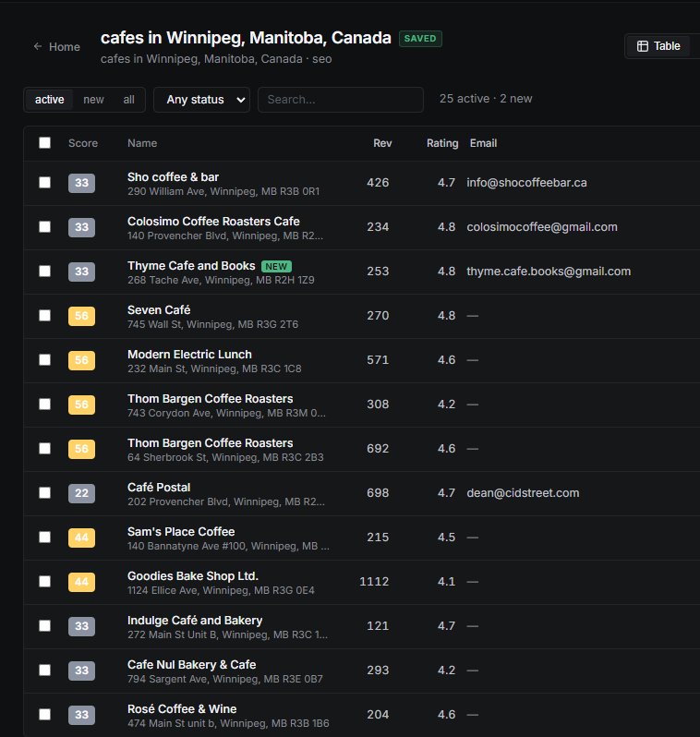Sort by the Rev column header
The image size is (700, 737).
click(382, 143)
